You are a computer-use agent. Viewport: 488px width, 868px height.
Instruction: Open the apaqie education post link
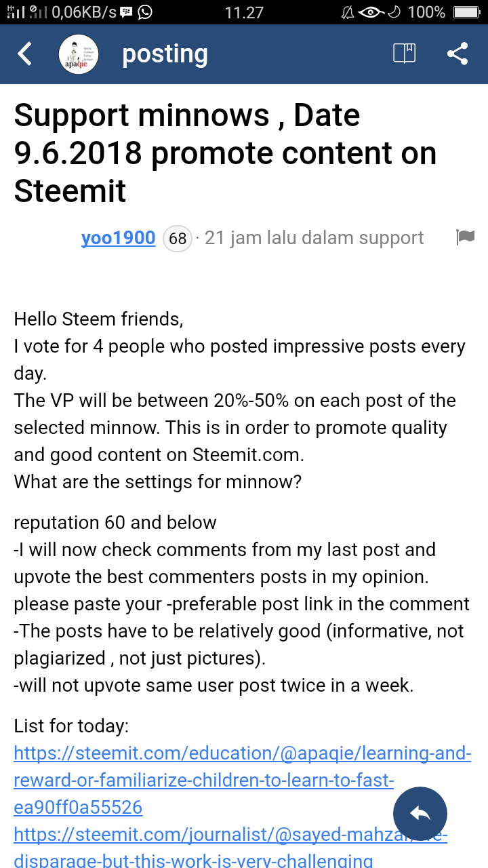[x=203, y=780]
